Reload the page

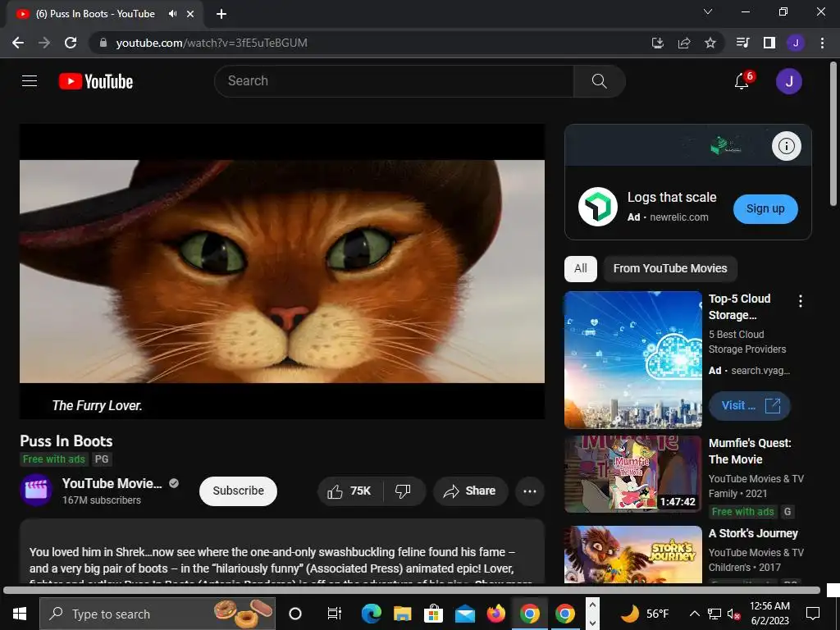71,43
